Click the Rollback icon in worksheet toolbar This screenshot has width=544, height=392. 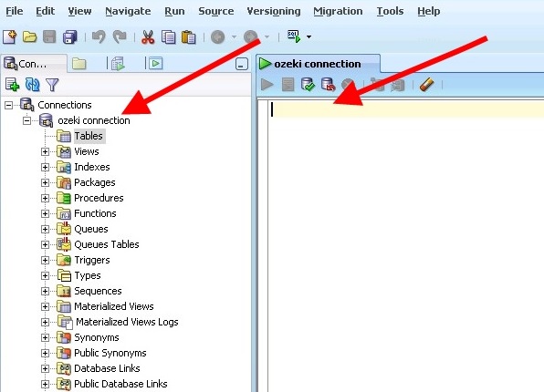pos(328,84)
